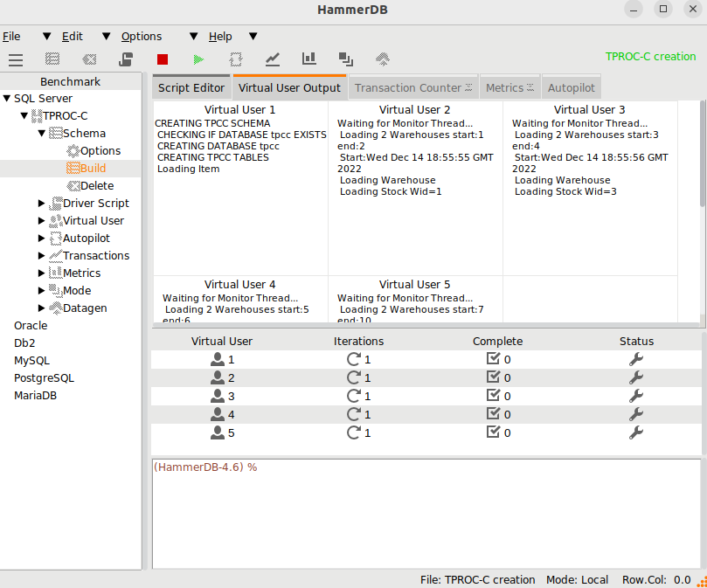This screenshot has width=707, height=588.
Task: Click the Datagen toolbar icon
Action: tap(382, 59)
